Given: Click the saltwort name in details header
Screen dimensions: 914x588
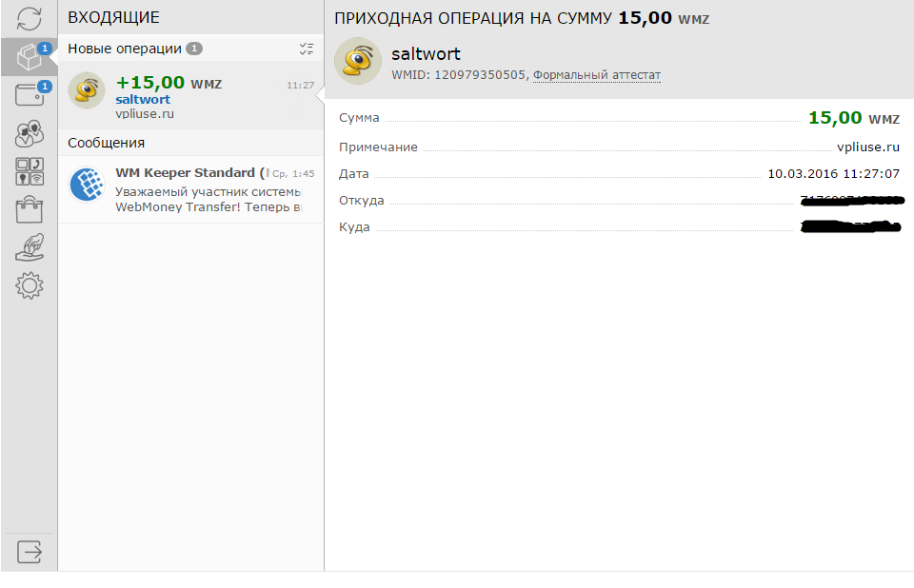Looking at the screenshot, I should tap(426, 54).
